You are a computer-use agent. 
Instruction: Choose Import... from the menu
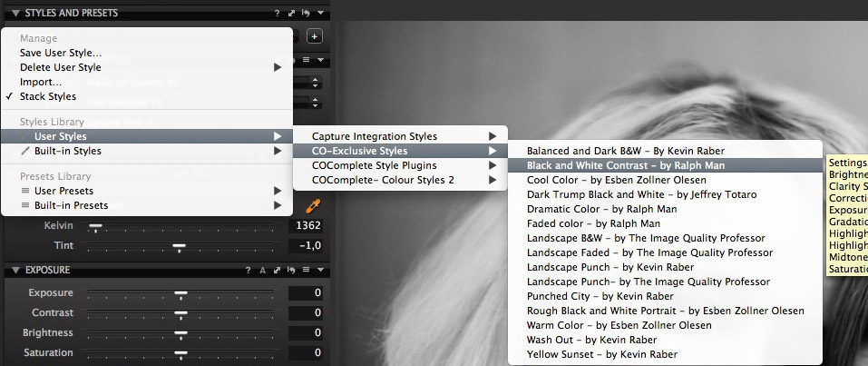pyautogui.click(x=147, y=82)
